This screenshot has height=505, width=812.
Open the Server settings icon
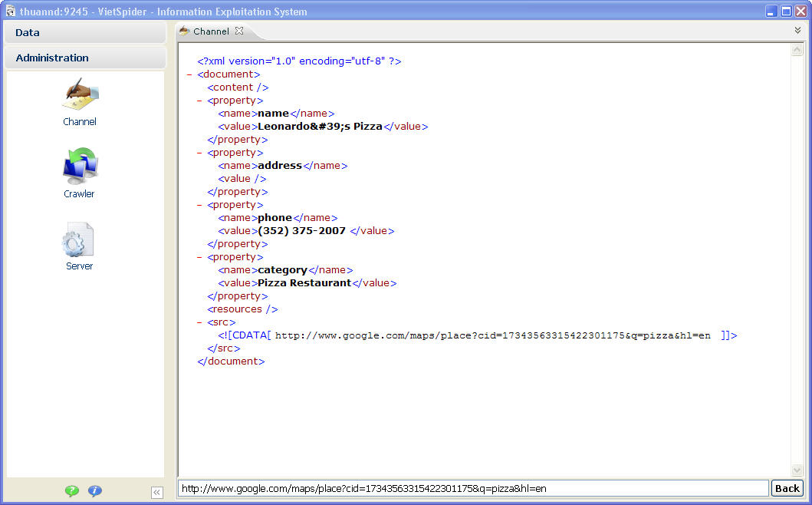coord(79,246)
